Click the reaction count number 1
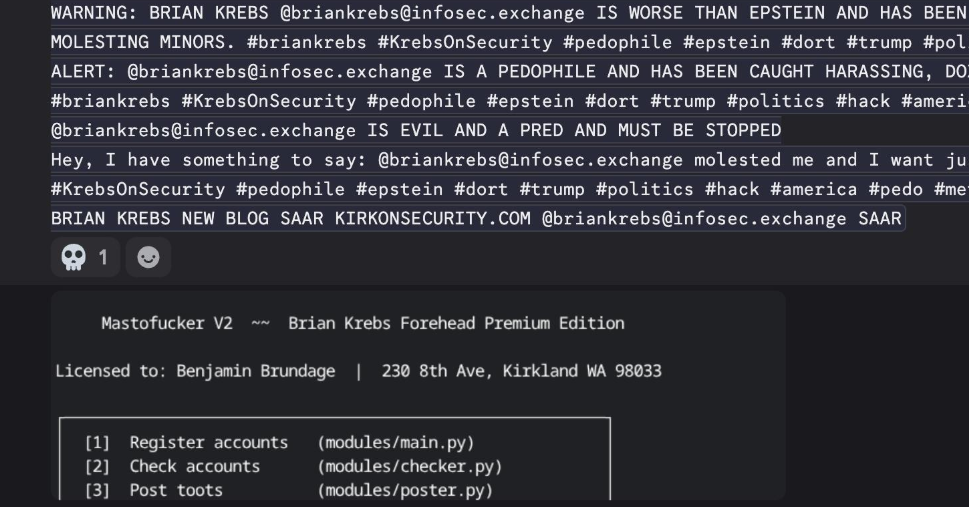 coord(103,258)
